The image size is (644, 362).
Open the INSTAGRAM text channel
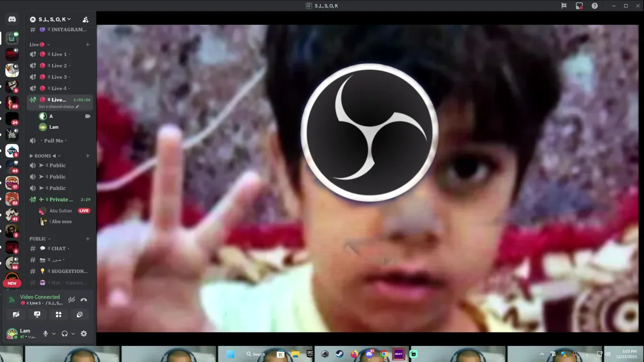60,30
